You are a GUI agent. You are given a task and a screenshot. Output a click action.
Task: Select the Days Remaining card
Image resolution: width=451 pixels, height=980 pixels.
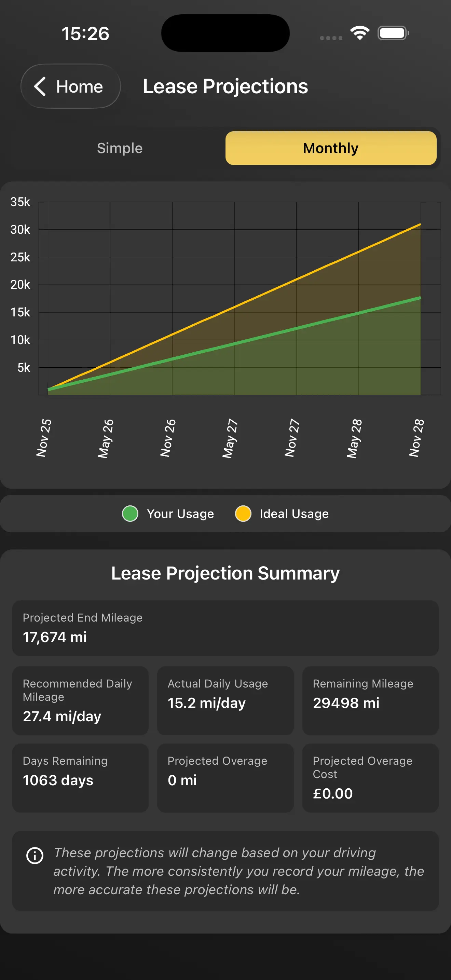80,778
